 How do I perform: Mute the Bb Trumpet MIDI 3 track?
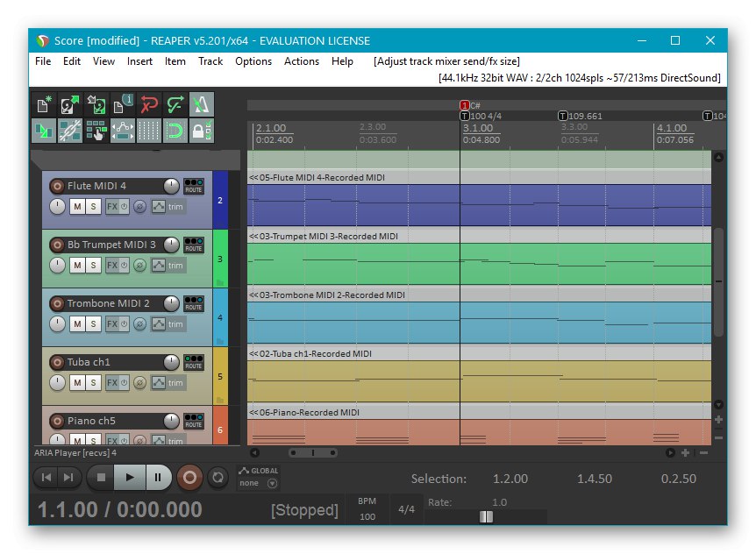pyautogui.click(x=77, y=266)
